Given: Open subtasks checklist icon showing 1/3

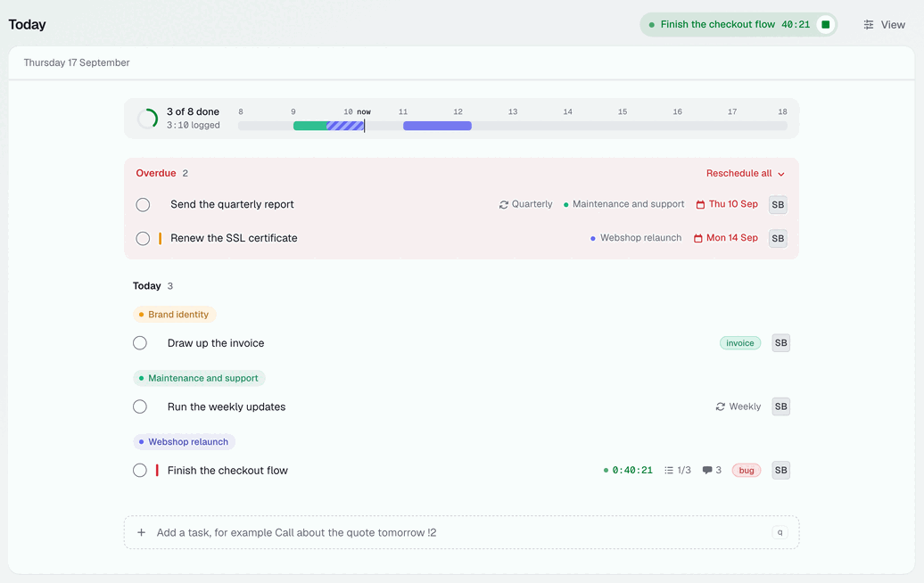Looking at the screenshot, I should (669, 471).
